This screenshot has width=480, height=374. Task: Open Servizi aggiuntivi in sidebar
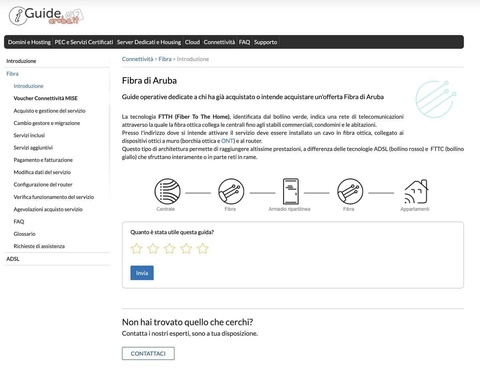(33, 148)
